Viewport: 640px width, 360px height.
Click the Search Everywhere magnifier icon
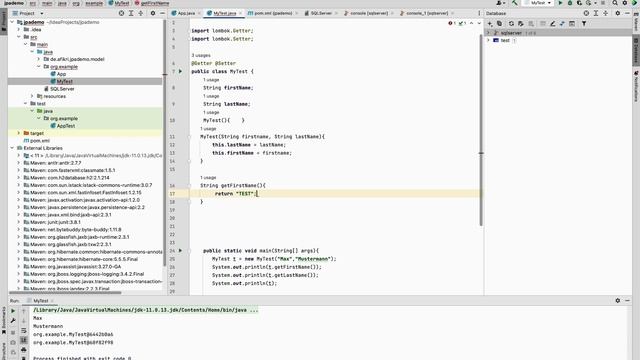(615, 3)
